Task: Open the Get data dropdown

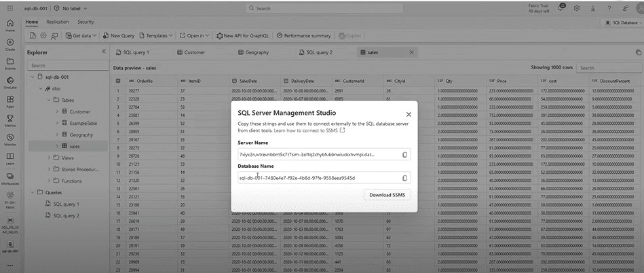Action: point(81,36)
